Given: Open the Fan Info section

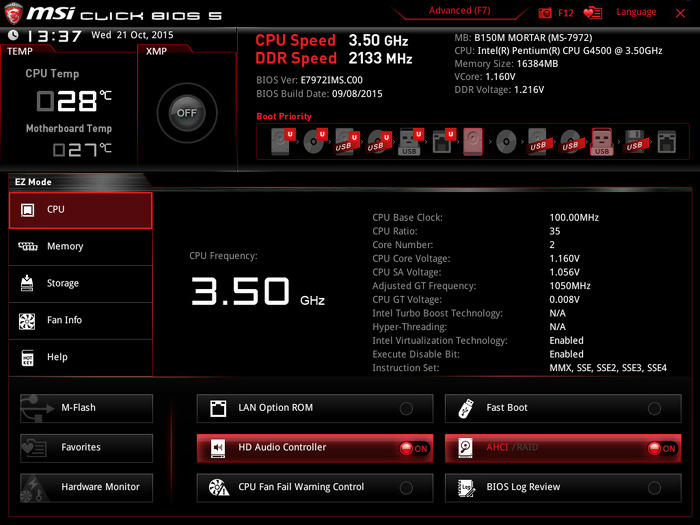Looking at the screenshot, I should point(80,321).
